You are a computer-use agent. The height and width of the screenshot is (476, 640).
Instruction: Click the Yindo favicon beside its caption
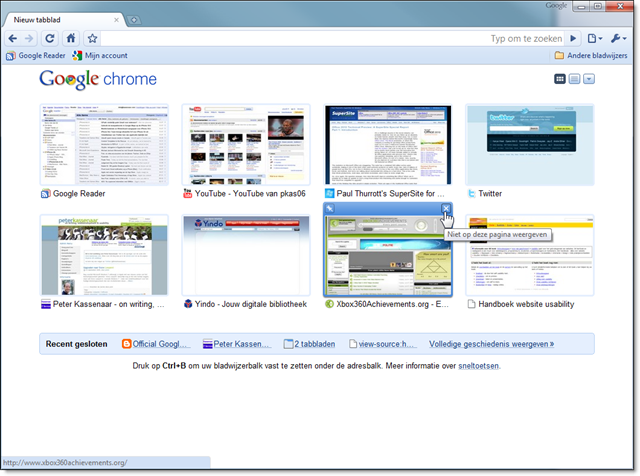click(188, 304)
